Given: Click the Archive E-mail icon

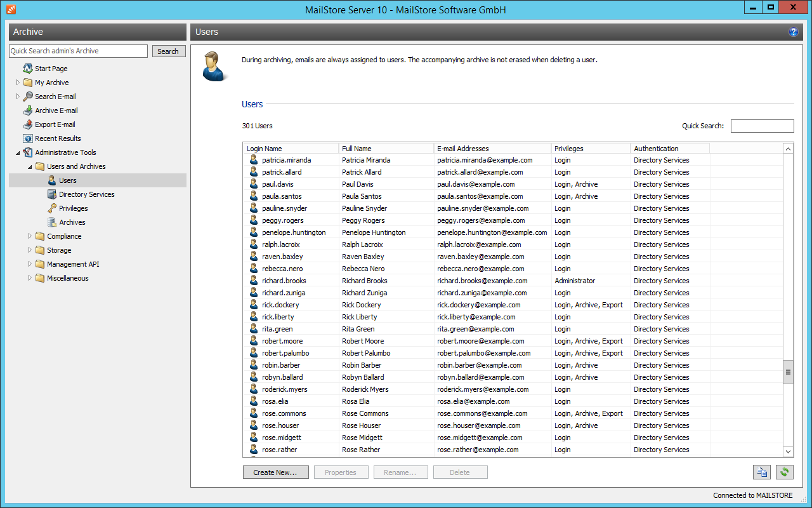Looking at the screenshot, I should [x=28, y=110].
